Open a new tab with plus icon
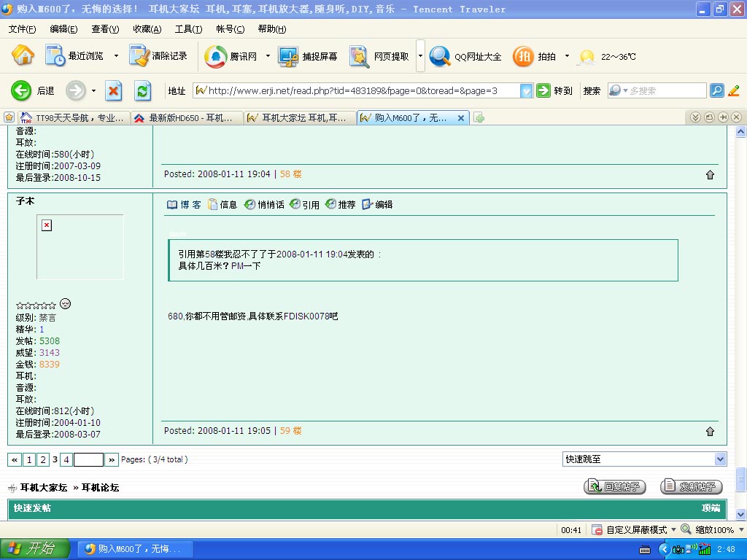Image resolution: width=747 pixels, height=560 pixels. 479,117
